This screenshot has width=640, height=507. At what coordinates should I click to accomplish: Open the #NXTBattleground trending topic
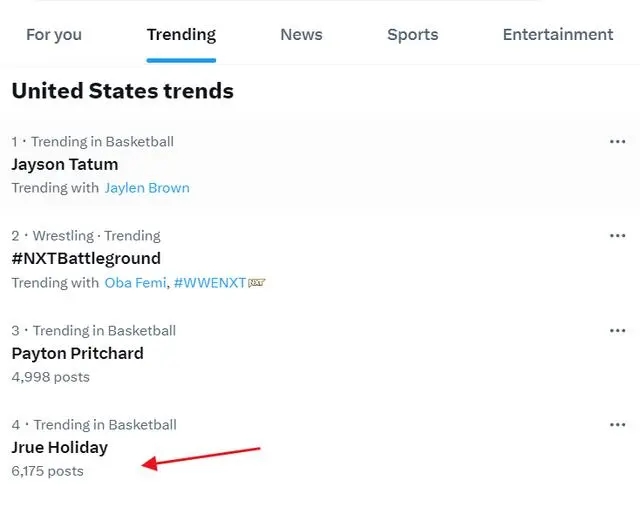pos(86,258)
